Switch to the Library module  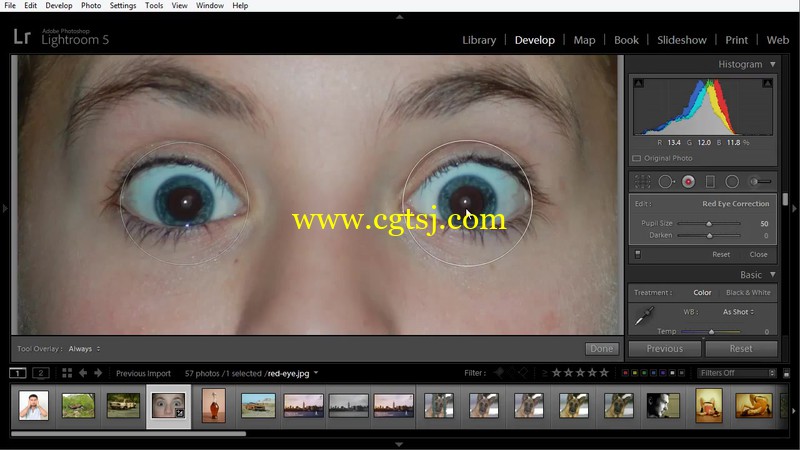479,40
